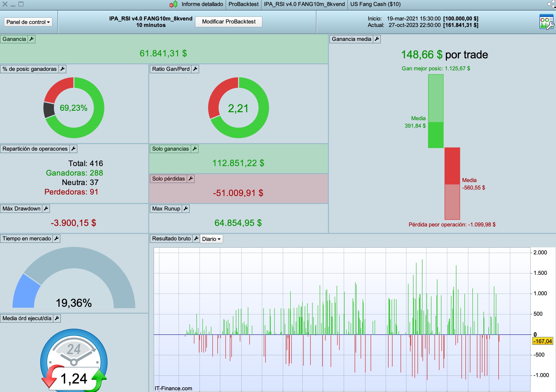
Task: Click the candlestick icon beside Informe detallado
Action: point(173,4)
